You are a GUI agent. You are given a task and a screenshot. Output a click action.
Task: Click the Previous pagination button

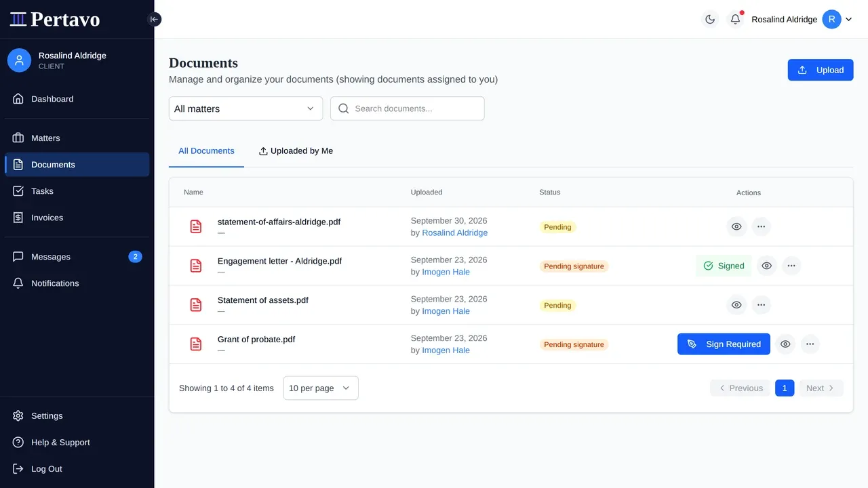740,388
